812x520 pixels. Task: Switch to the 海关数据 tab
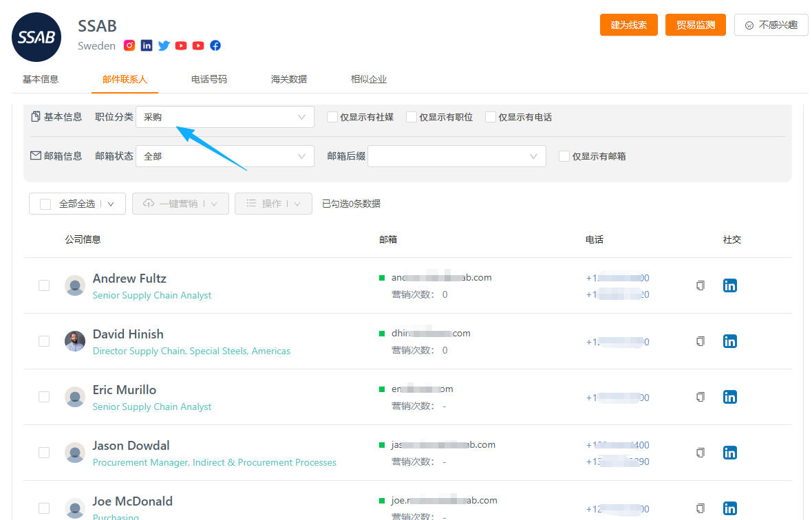pos(289,79)
